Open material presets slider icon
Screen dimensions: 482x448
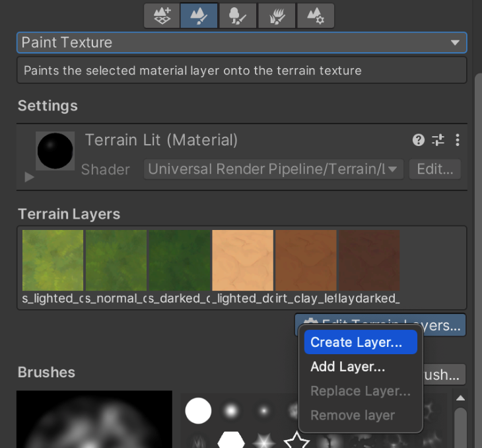[438, 140]
